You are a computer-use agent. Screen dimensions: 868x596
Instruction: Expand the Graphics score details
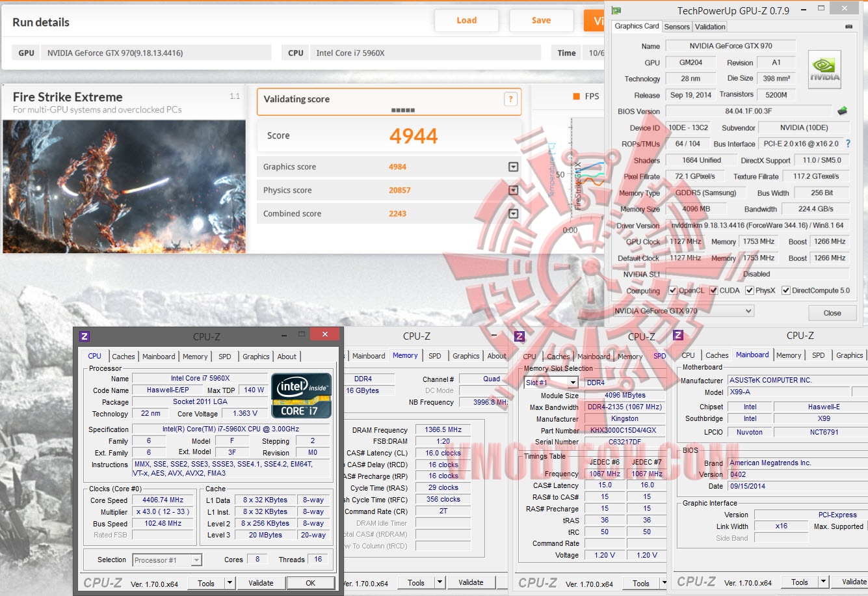(513, 167)
